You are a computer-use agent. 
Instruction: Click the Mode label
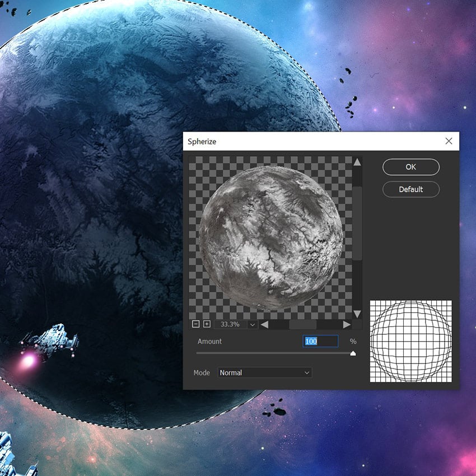(x=202, y=372)
